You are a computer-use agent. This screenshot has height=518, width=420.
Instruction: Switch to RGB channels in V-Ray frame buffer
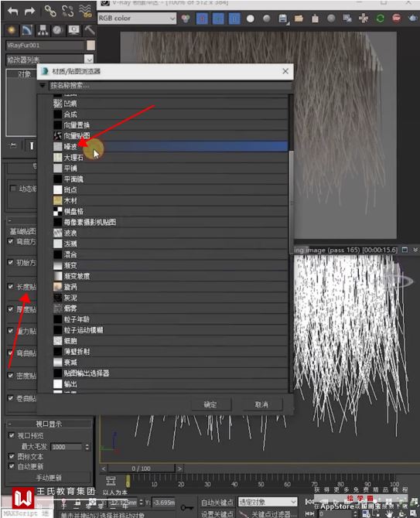click(x=186, y=19)
